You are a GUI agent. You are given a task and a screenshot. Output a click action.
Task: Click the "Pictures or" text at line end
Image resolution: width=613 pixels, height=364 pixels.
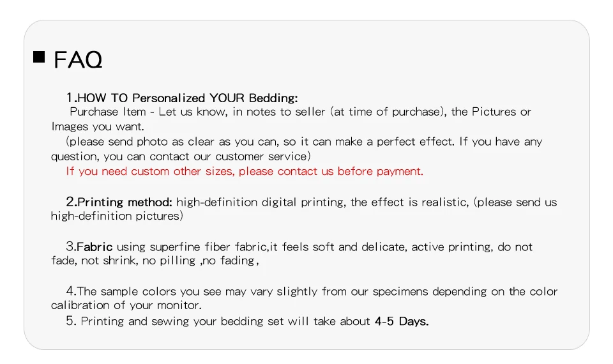(x=501, y=112)
